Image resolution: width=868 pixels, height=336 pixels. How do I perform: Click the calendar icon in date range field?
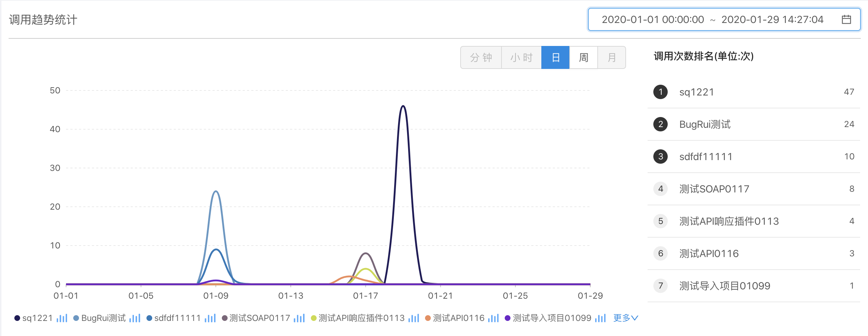(x=846, y=19)
